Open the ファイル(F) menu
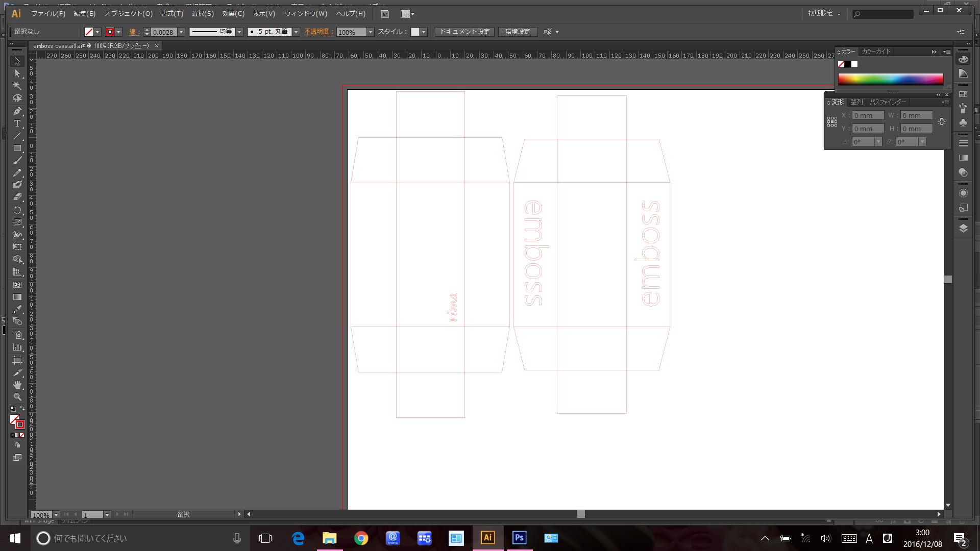Viewport: 980px width, 551px height. coord(48,14)
